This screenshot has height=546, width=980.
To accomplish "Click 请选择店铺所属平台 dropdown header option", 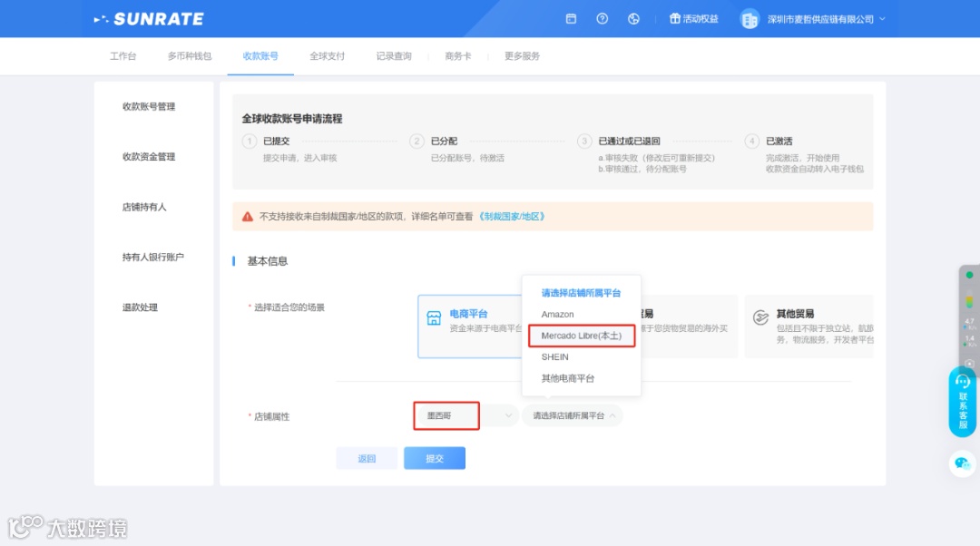I will click(x=582, y=293).
